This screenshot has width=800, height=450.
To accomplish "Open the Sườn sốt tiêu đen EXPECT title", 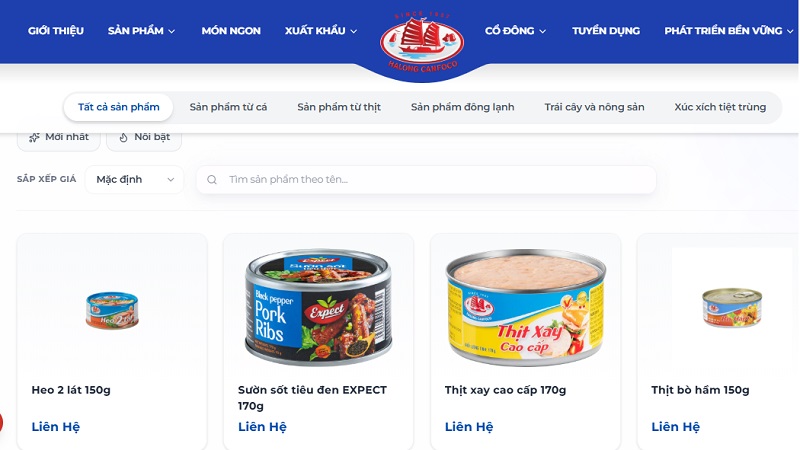I will click(x=312, y=397).
